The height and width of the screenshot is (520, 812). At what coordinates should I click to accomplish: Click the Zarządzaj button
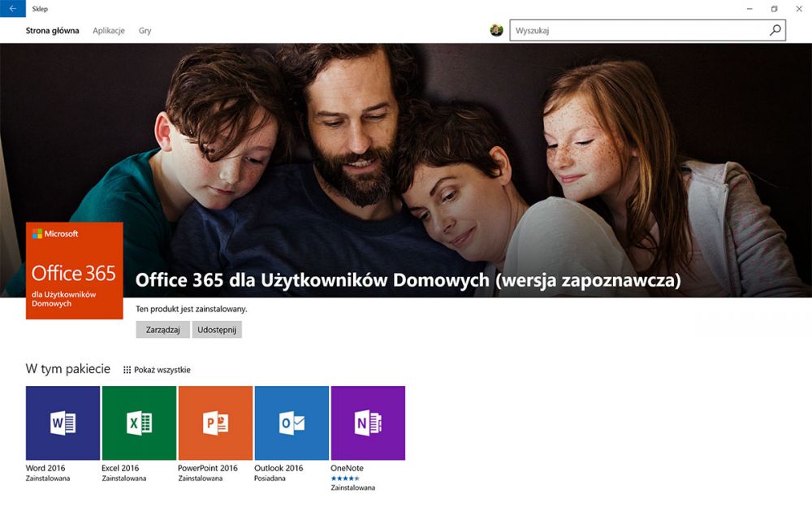tap(162, 329)
